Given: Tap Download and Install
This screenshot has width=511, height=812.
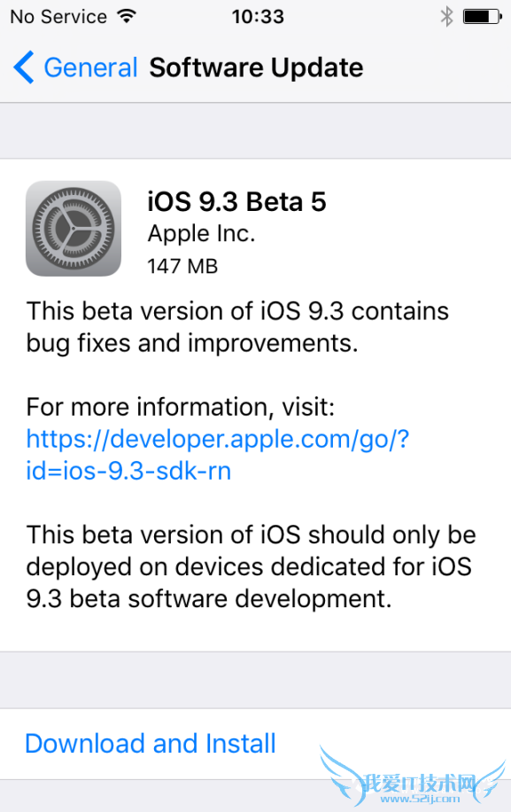Looking at the screenshot, I should (x=150, y=743).
